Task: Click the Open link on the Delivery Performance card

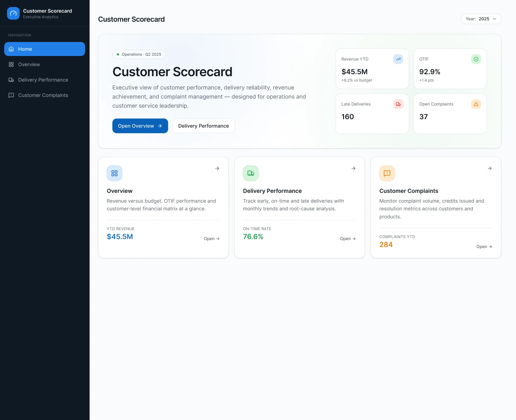Action: [x=348, y=239]
